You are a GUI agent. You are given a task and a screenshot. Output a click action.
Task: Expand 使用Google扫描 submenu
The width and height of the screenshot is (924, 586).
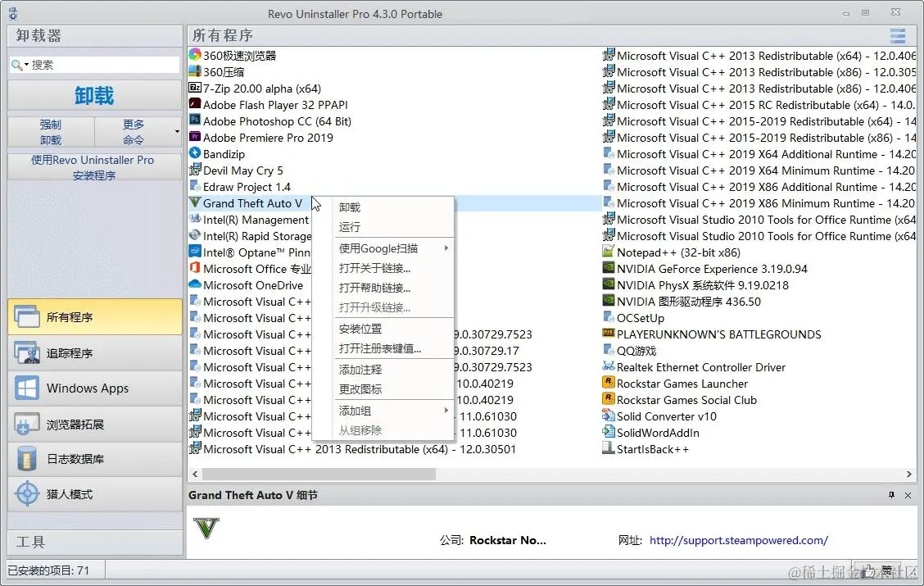pyautogui.click(x=446, y=248)
